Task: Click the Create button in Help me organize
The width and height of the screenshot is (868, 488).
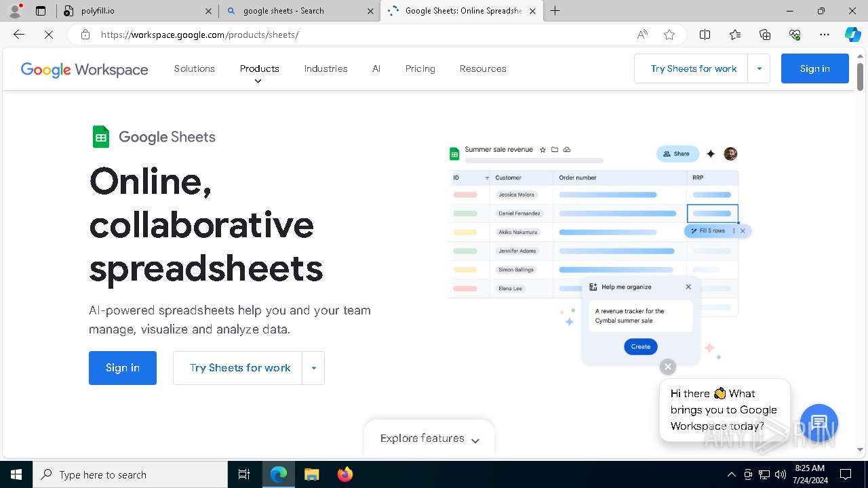Action: click(641, 346)
